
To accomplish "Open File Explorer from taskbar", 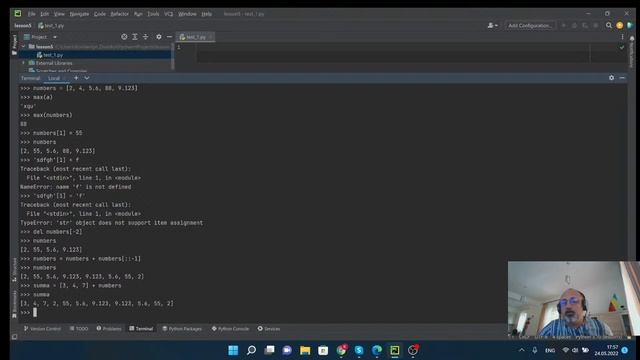I will coord(305,350).
